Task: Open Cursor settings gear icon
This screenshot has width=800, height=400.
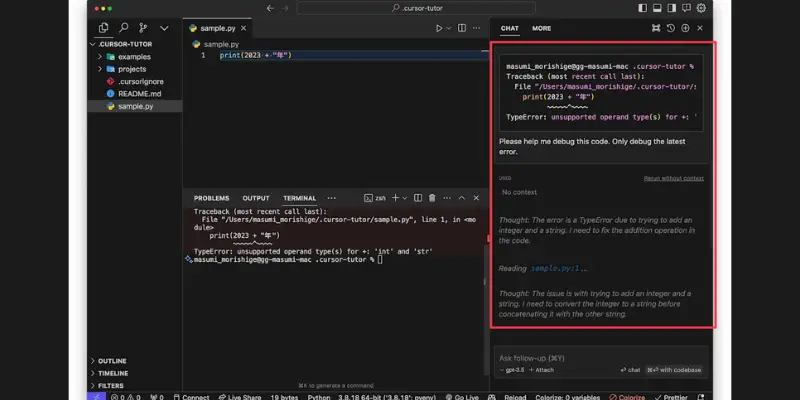Action: 702,8
